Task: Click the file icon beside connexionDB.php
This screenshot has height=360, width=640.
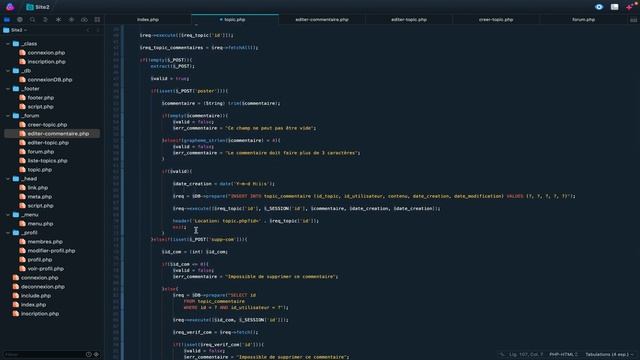Action: [22, 80]
